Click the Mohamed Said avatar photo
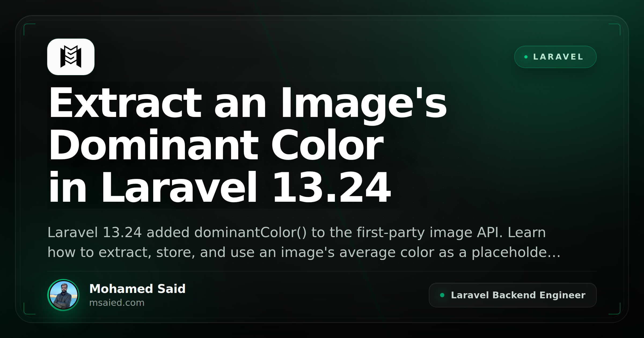Image resolution: width=644 pixels, height=338 pixels. (63, 295)
